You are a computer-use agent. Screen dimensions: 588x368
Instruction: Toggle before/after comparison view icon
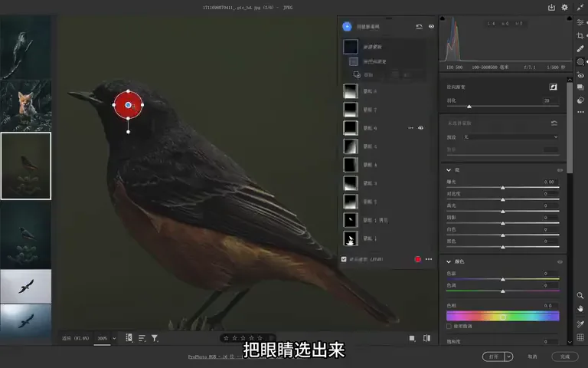426,338
